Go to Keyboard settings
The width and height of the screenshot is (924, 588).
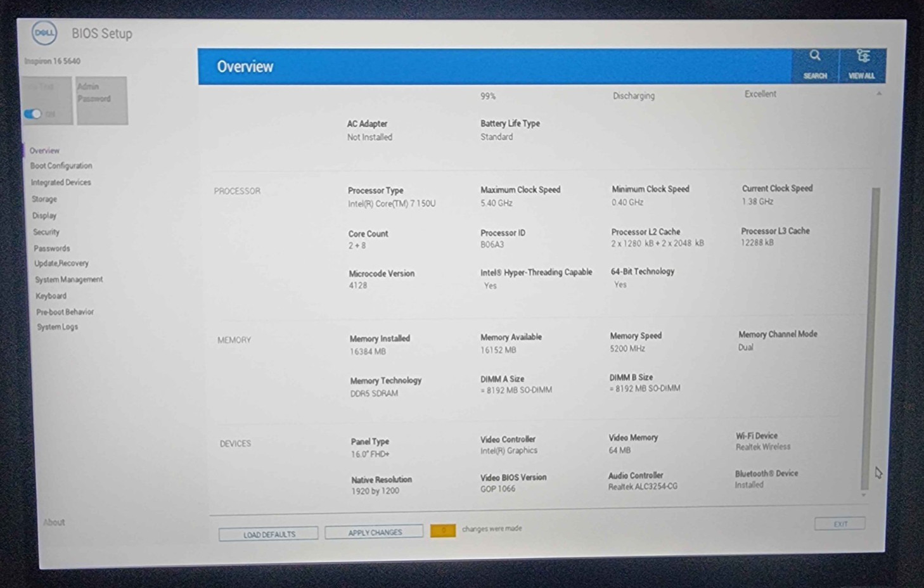tap(51, 296)
